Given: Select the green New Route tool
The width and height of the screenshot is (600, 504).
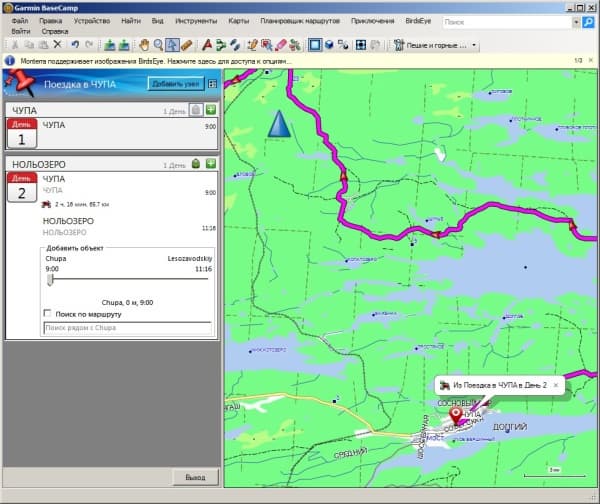Looking at the screenshot, I should click(221, 45).
